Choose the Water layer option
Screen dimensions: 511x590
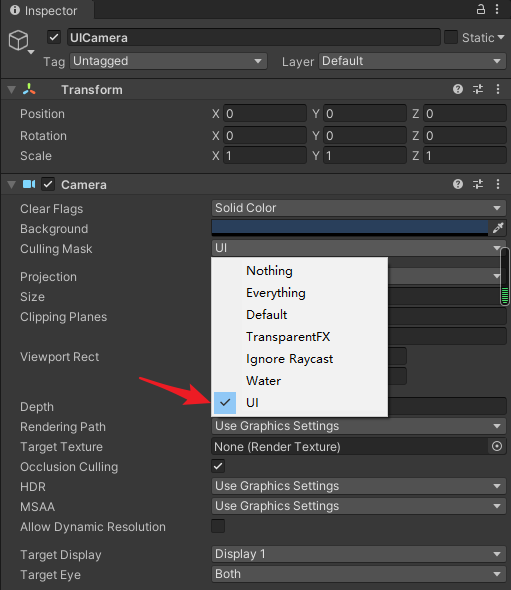300,381
